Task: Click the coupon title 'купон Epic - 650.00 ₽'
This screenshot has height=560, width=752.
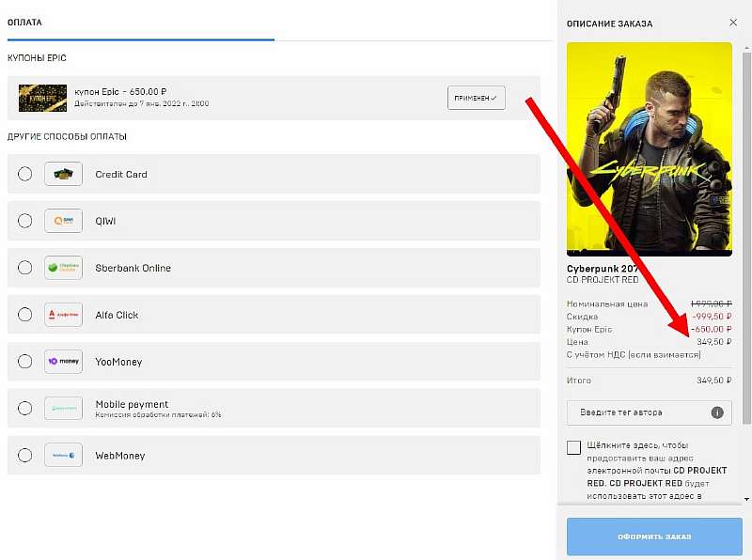Action: click(x=120, y=91)
